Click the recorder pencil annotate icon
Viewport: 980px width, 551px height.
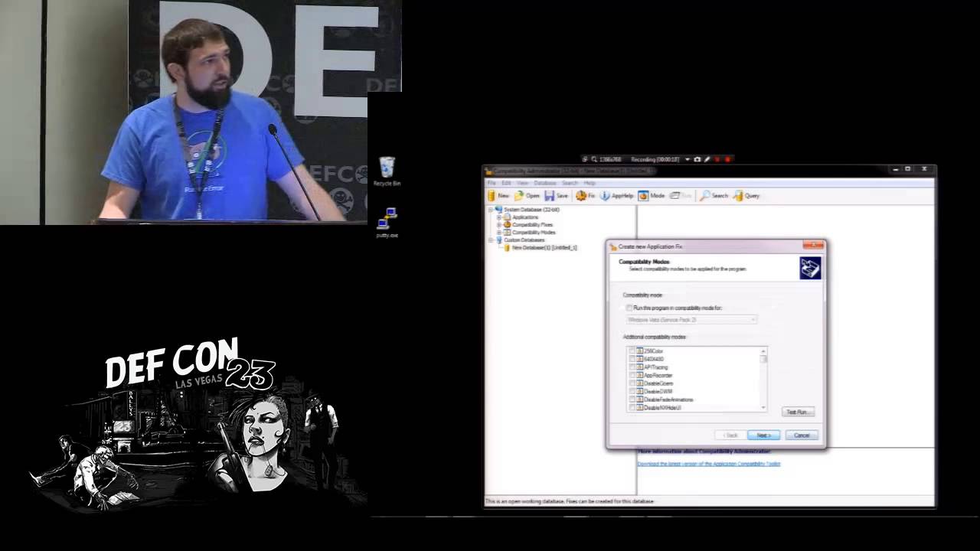[706, 159]
